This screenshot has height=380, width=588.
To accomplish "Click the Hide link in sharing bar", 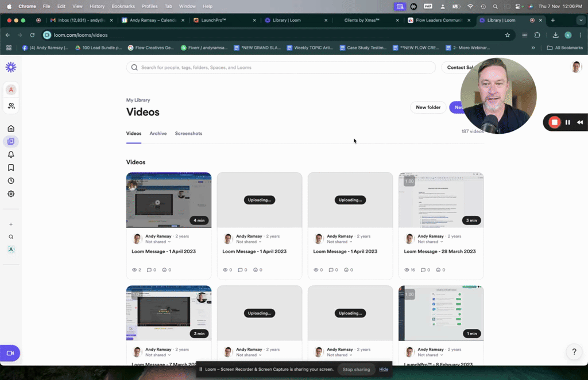I will pyautogui.click(x=383, y=370).
